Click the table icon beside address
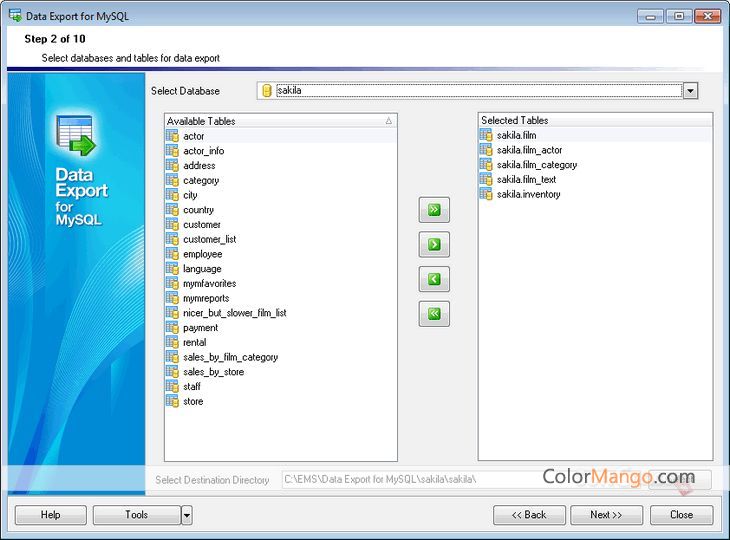 coord(172,165)
